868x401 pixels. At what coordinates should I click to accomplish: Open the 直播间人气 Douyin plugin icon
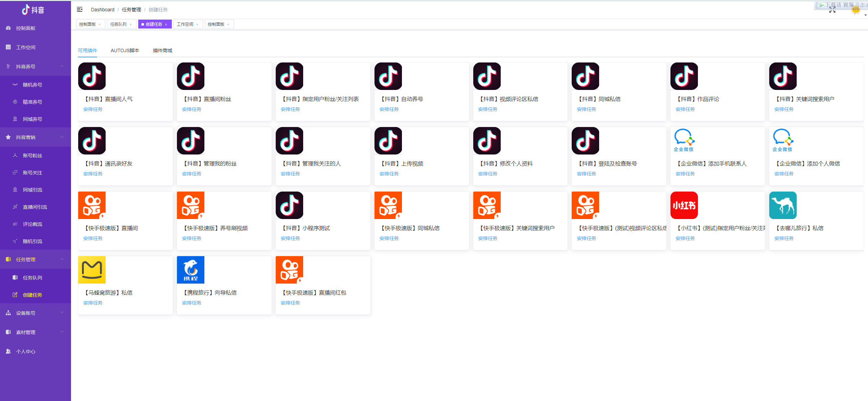pos(92,76)
